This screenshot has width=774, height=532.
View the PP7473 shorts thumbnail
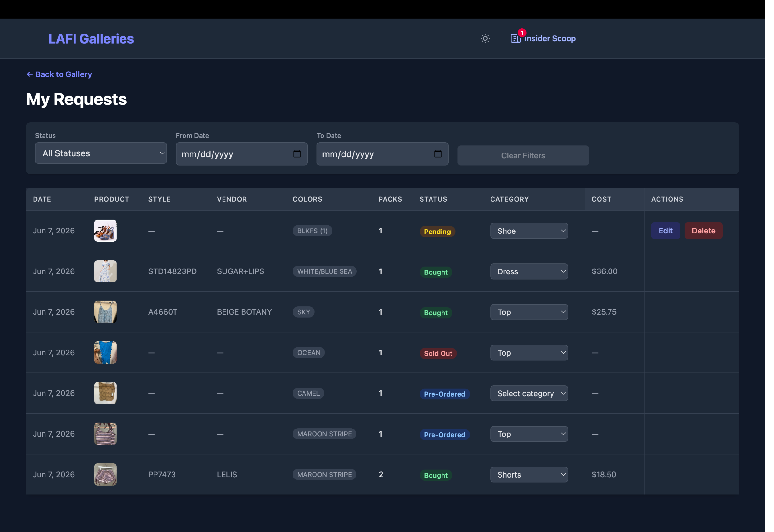(x=105, y=475)
